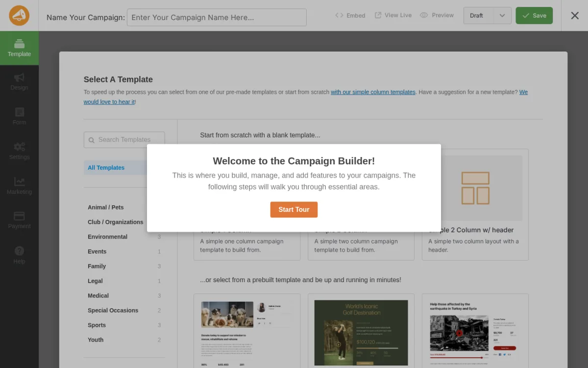Open the Template sidebar section
This screenshot has width=588, height=368.
pos(19,48)
